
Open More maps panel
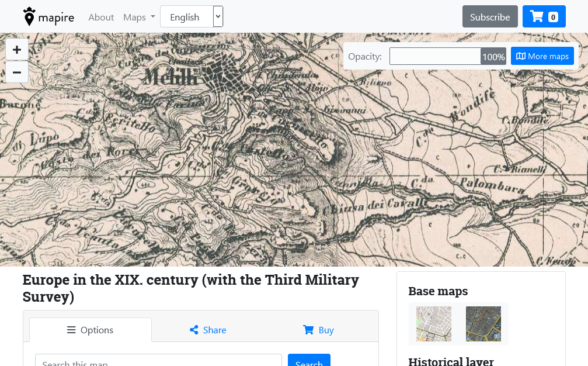click(x=542, y=56)
